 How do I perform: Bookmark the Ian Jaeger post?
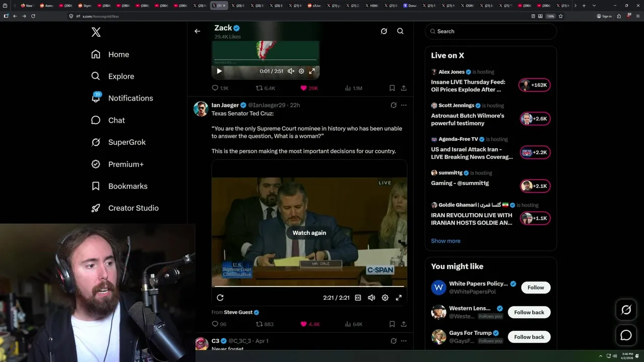tap(392, 324)
